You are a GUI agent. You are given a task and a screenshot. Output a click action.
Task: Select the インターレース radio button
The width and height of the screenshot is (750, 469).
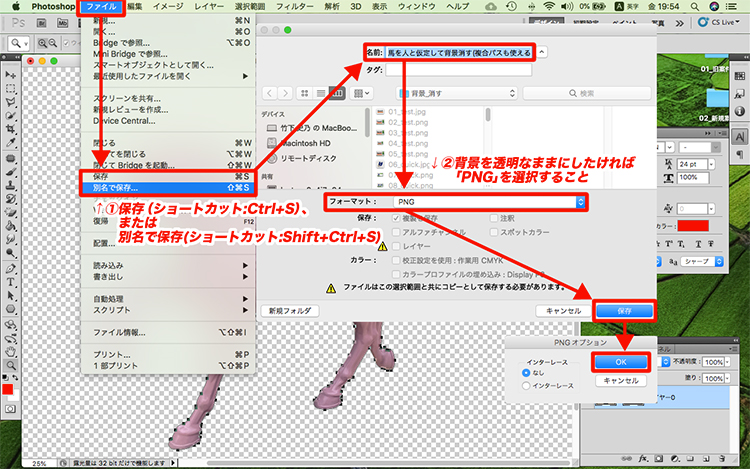click(x=526, y=385)
